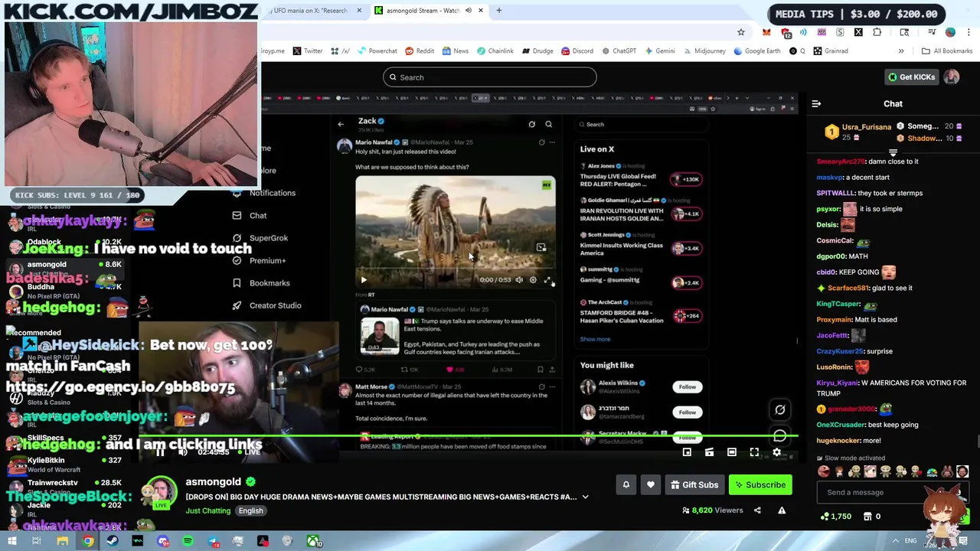The image size is (980, 551).
Task: Expand the stream title description
Action: click(585, 497)
